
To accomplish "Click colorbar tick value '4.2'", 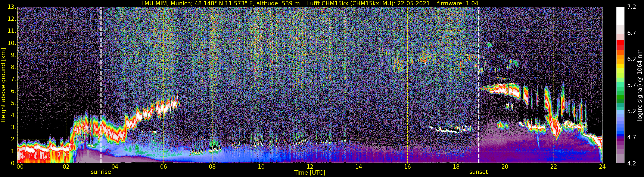I will 632,163.
